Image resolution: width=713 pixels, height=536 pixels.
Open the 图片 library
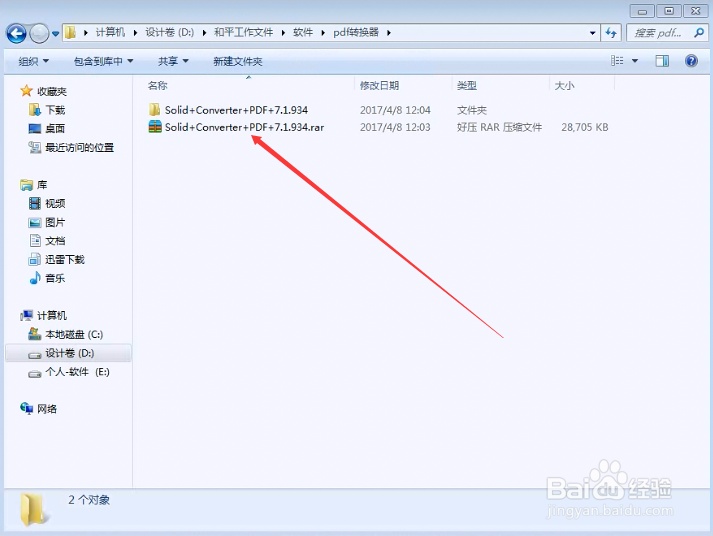tap(55, 222)
